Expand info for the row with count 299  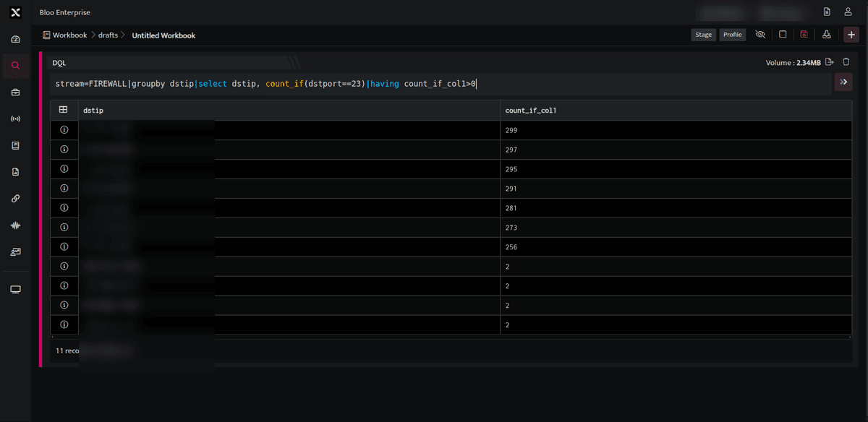pos(64,130)
